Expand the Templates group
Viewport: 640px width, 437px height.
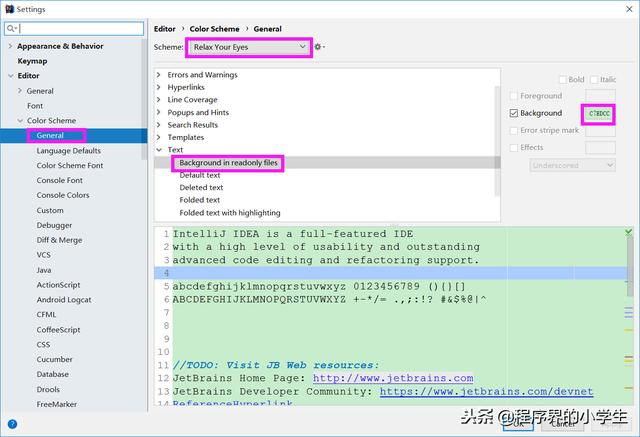pyautogui.click(x=159, y=137)
